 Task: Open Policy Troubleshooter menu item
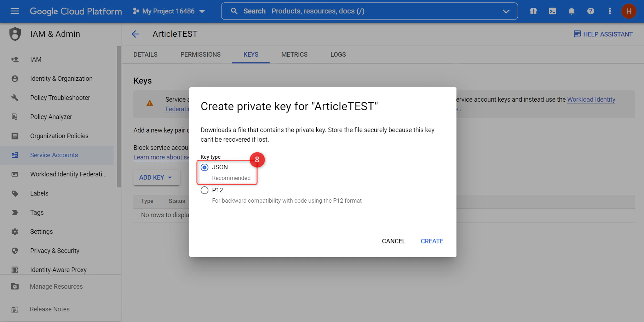click(60, 98)
